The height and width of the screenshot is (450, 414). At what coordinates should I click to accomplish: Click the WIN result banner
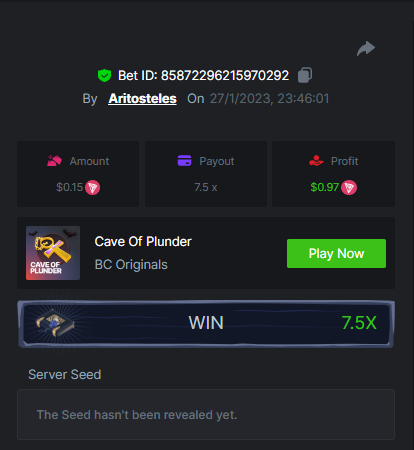[206, 323]
